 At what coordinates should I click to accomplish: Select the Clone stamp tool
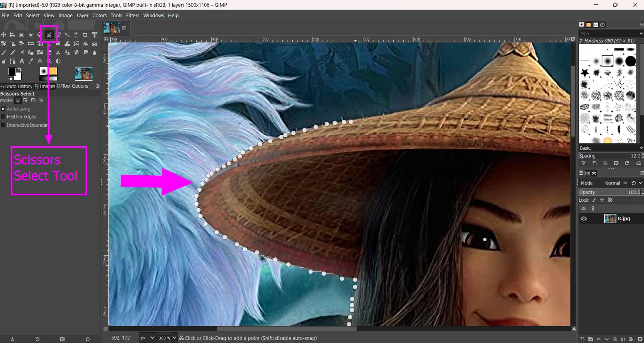58,52
